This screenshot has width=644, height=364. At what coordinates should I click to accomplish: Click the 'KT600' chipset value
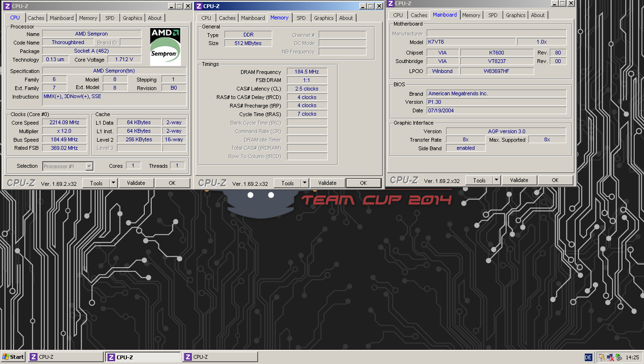[497, 53]
